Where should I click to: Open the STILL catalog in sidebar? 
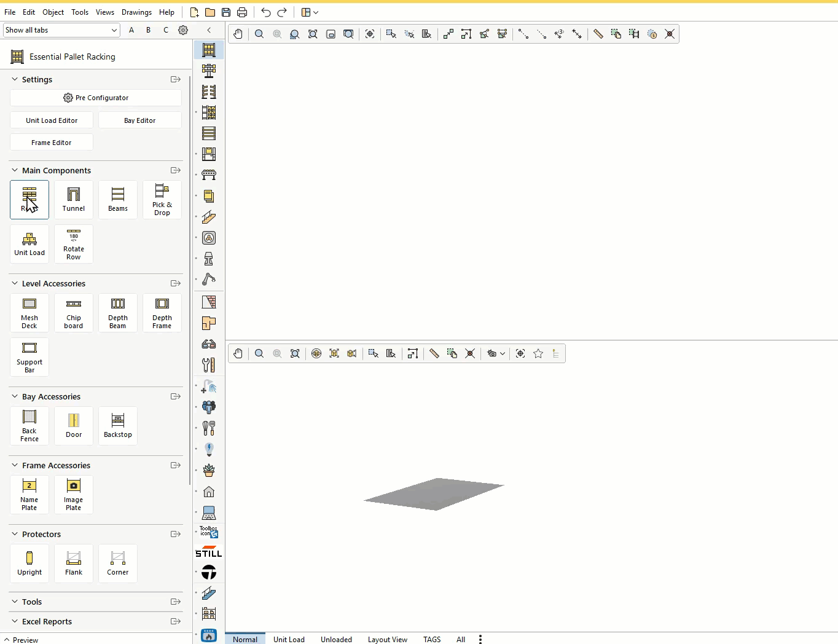tap(209, 552)
